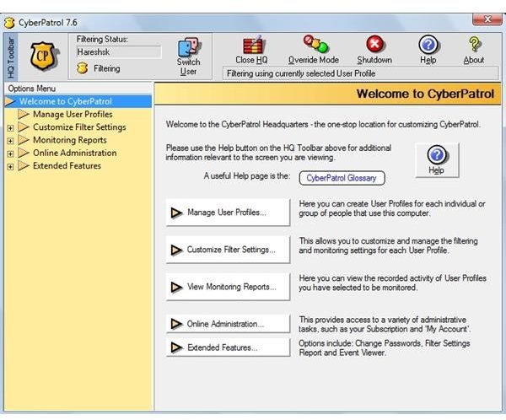Select Welcome to CyberPatrol in Options Menu
Screen dimensions: 506x420
point(78,101)
